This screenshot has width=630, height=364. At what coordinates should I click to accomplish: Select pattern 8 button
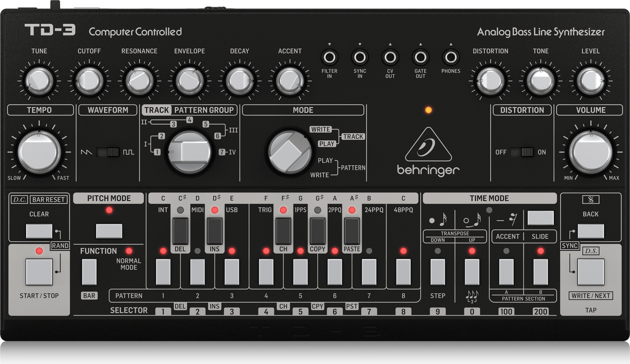pos(403,272)
